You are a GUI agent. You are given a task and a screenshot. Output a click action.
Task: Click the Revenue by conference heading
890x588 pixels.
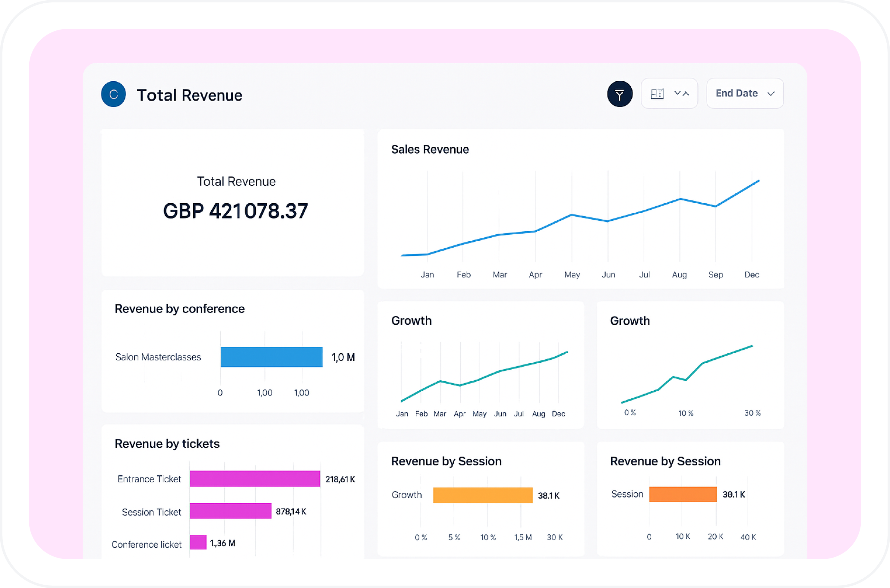[x=179, y=309]
